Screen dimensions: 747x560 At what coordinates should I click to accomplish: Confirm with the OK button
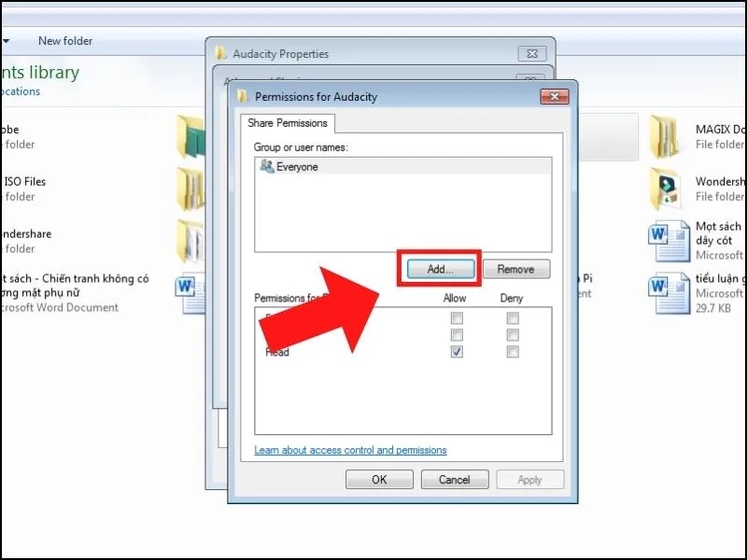[379, 480]
